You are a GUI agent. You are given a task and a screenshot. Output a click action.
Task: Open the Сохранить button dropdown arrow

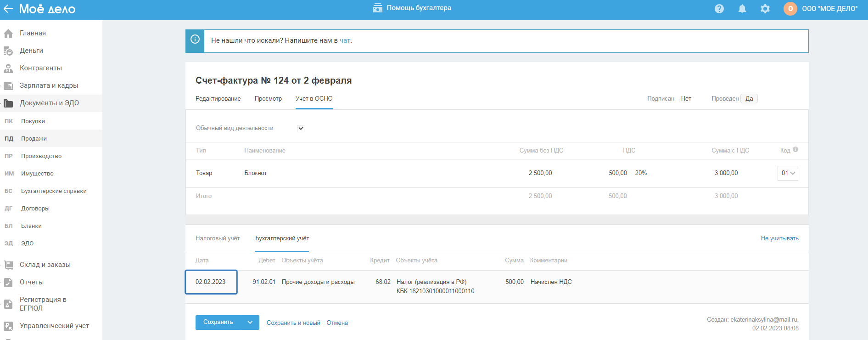click(x=250, y=323)
